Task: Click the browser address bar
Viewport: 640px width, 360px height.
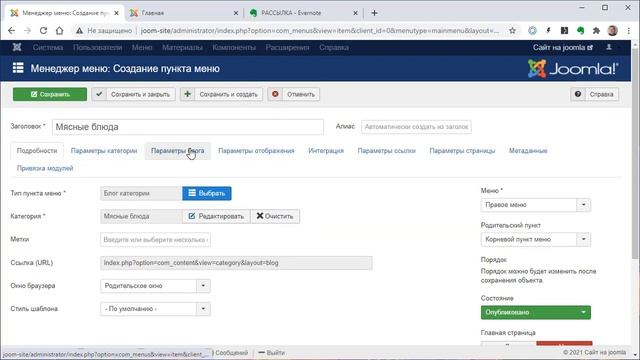Action: (320, 31)
